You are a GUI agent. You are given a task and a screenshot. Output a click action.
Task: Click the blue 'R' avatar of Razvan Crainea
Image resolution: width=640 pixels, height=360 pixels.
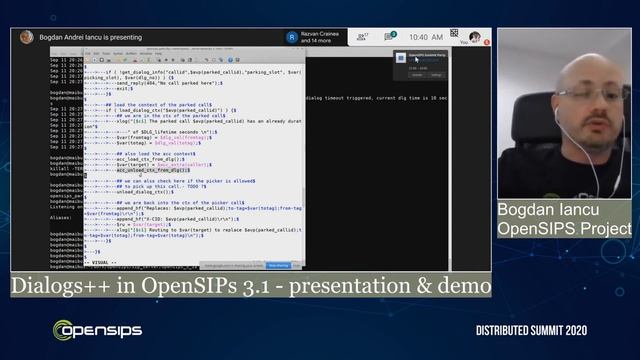[291, 38]
